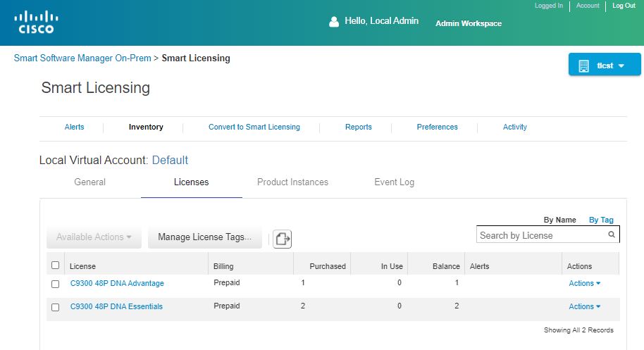Click the Smart Licensing page heading

coord(96,88)
